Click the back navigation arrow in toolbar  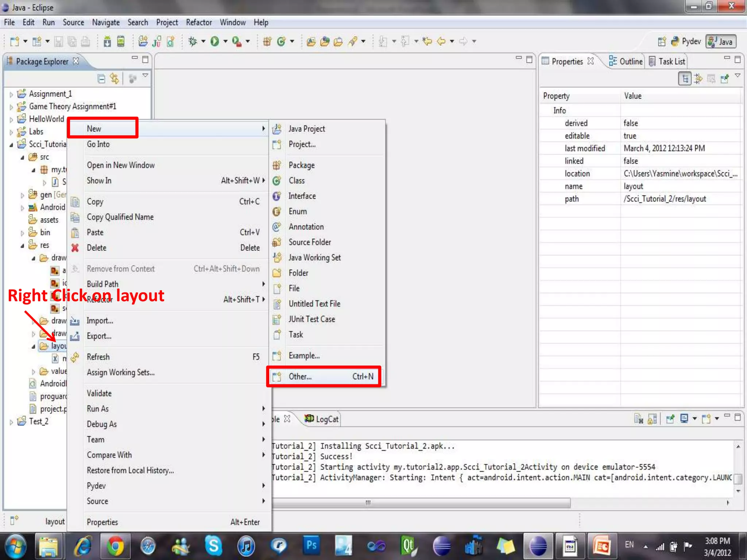click(441, 41)
